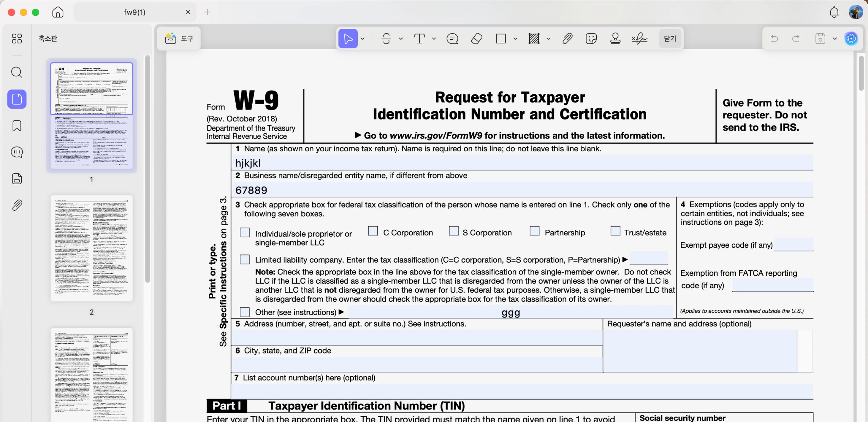The image size is (868, 422).
Task: Check the Limited liability company checkbox
Action: click(x=244, y=259)
